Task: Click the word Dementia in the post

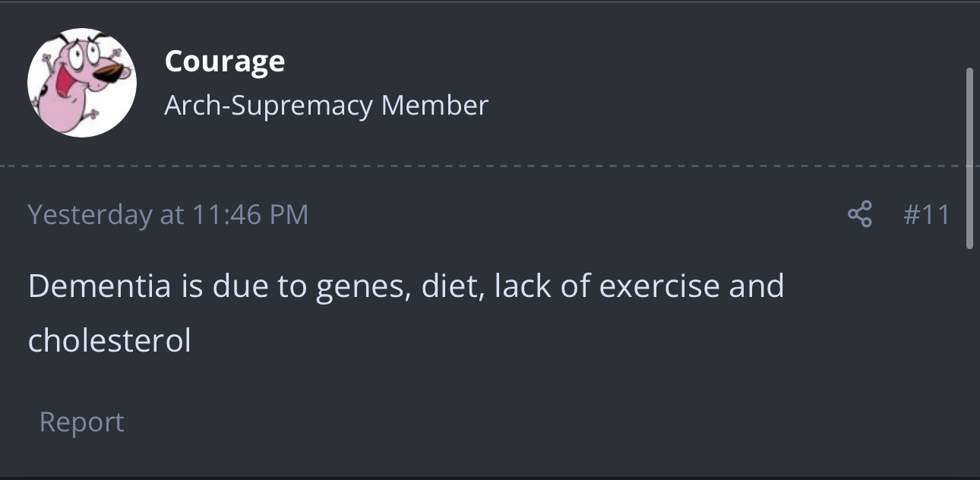Action: 100,286
